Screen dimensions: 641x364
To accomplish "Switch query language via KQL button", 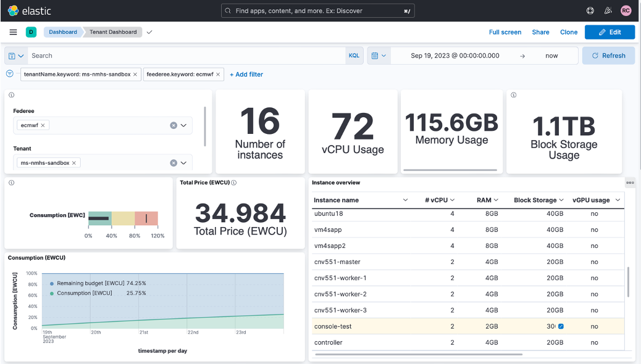I will click(x=354, y=56).
